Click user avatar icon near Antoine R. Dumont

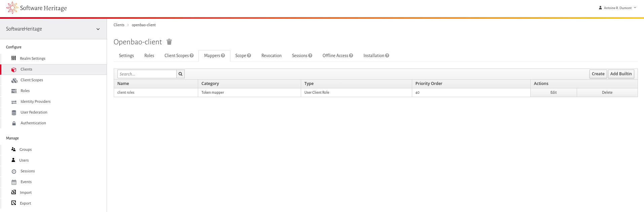coord(600,7)
